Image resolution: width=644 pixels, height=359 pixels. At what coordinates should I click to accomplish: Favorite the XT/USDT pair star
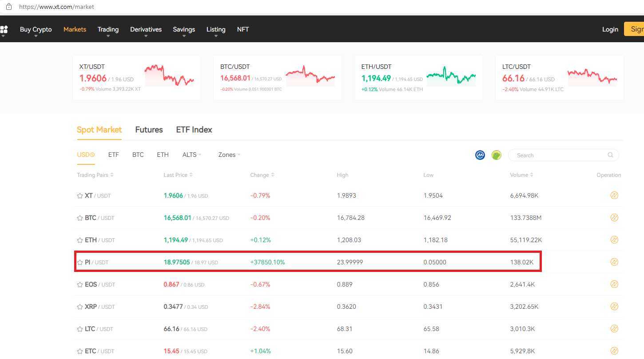coord(80,195)
